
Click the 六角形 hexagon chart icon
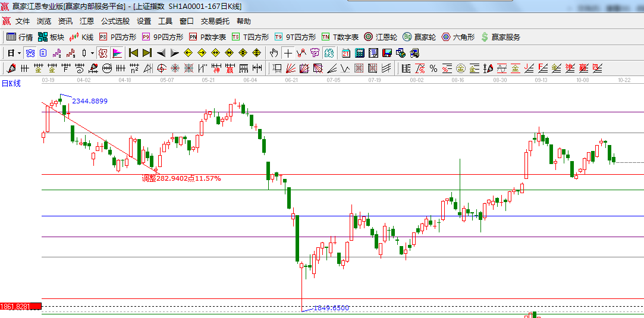click(458, 37)
